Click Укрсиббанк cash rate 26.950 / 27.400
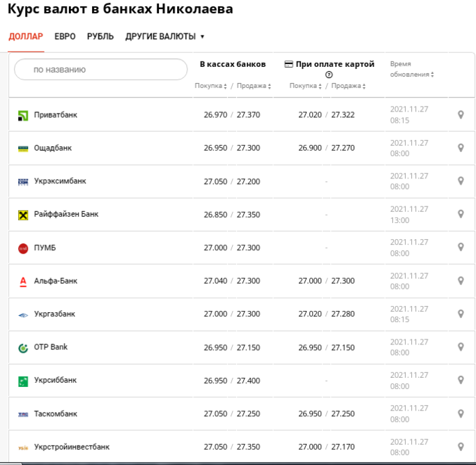Viewport: 476px width, 465px height. click(x=232, y=381)
